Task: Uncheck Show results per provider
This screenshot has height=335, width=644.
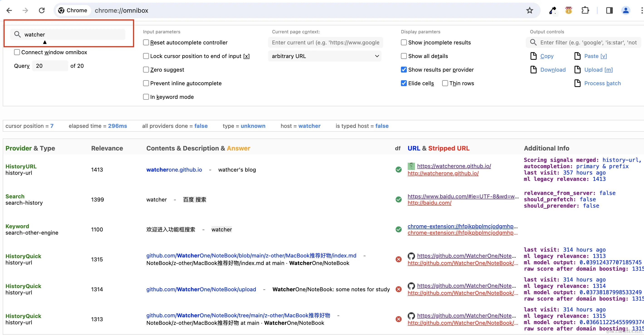Action: pos(404,70)
